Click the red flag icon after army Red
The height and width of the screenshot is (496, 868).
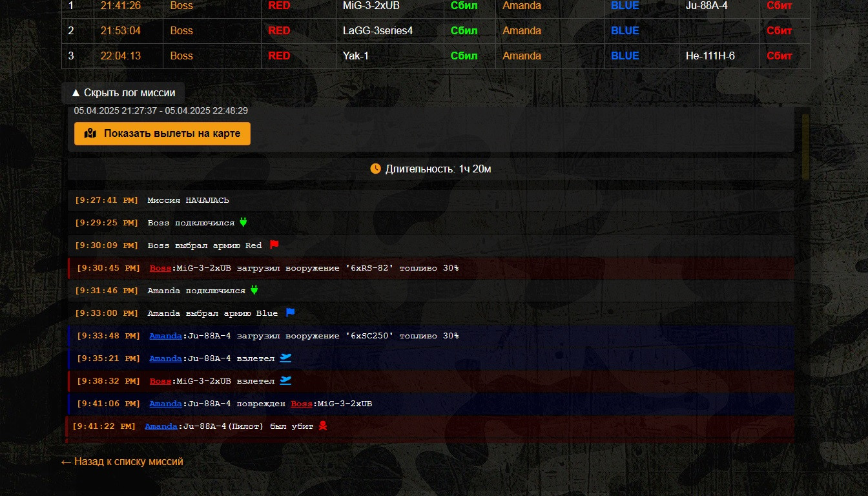[x=274, y=245]
